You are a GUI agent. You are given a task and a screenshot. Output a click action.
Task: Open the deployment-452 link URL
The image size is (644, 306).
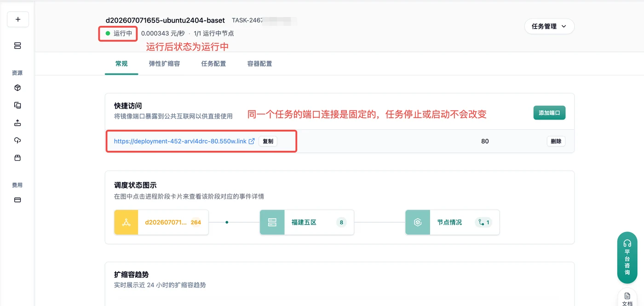click(180, 141)
